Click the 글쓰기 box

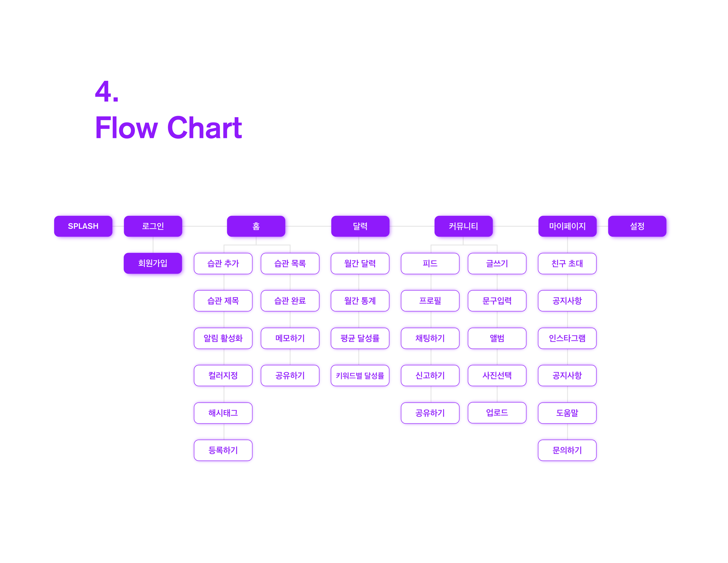[497, 263]
